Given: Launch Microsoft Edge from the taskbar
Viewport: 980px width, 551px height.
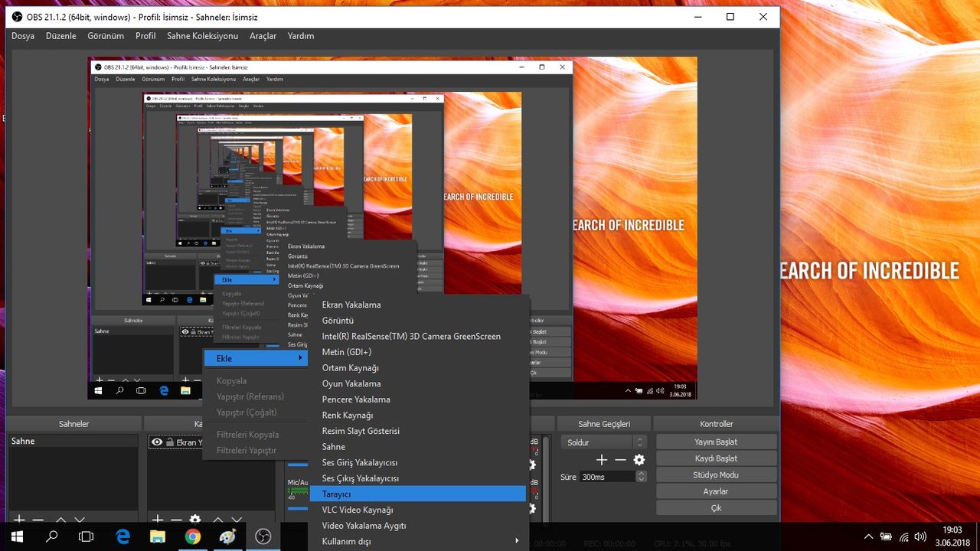Looking at the screenshot, I should (122, 536).
